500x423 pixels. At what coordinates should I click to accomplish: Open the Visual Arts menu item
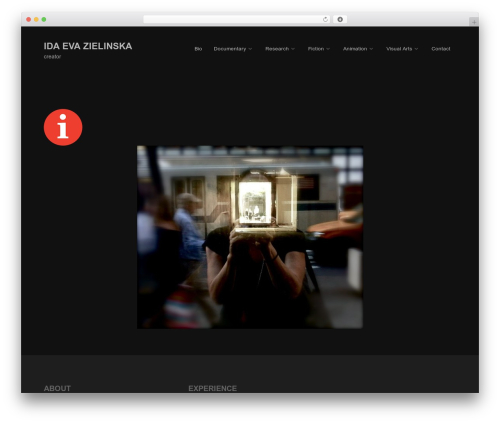[399, 49]
